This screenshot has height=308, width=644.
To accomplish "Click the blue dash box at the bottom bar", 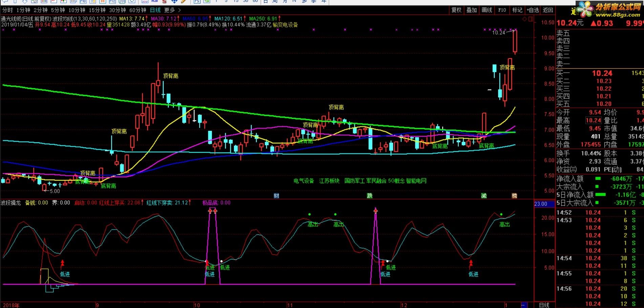I will (x=524, y=305).
